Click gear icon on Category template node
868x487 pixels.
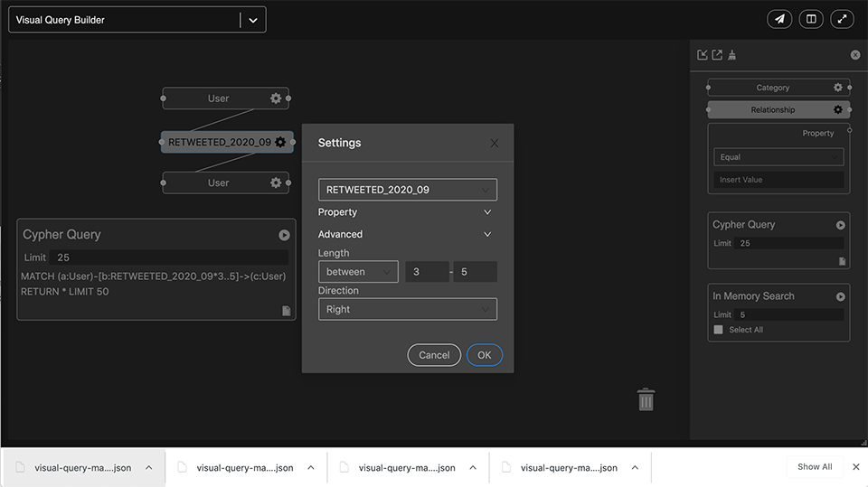tap(838, 88)
